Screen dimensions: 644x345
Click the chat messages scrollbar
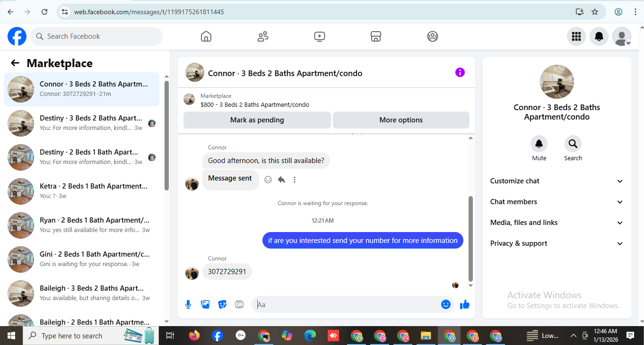470,239
